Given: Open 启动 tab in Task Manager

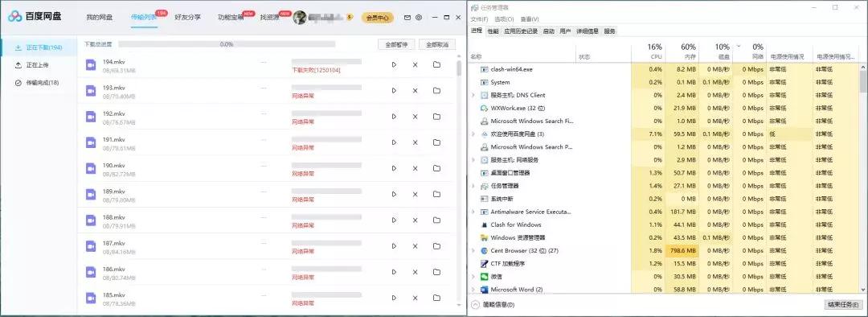Looking at the screenshot, I should [549, 31].
